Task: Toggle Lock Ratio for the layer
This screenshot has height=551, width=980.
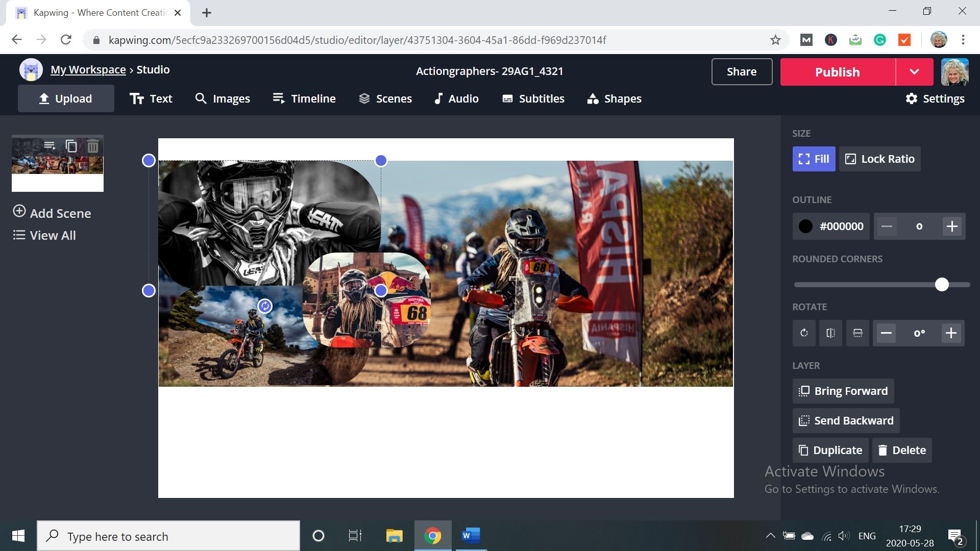Action: point(879,159)
